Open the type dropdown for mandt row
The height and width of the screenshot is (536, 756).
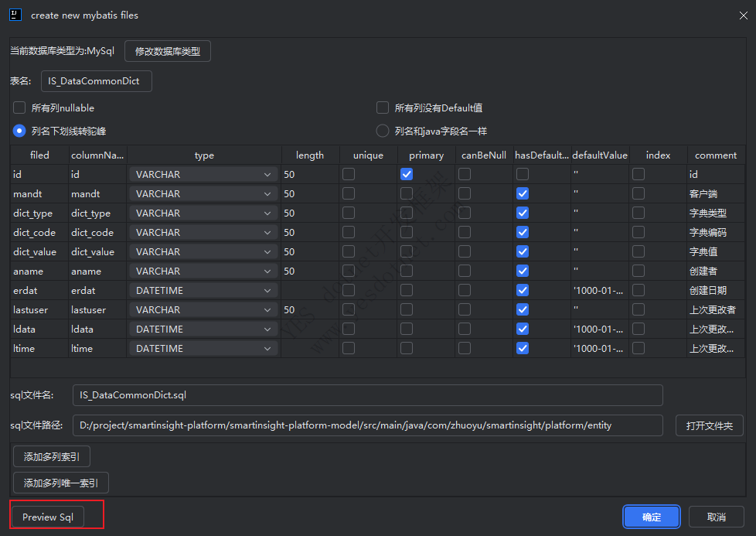203,193
